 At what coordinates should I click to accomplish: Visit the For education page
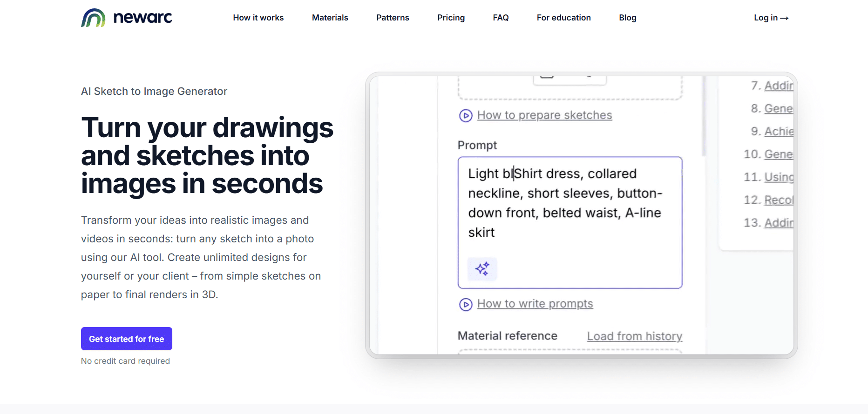(563, 18)
